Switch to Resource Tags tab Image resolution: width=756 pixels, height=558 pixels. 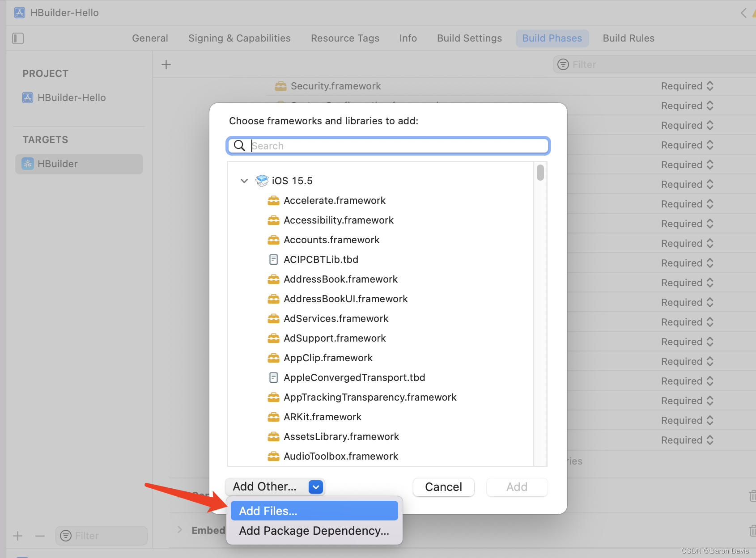coord(345,38)
